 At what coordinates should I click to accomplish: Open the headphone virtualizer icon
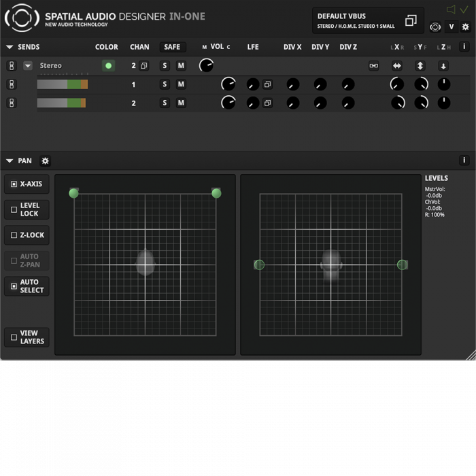point(435,27)
